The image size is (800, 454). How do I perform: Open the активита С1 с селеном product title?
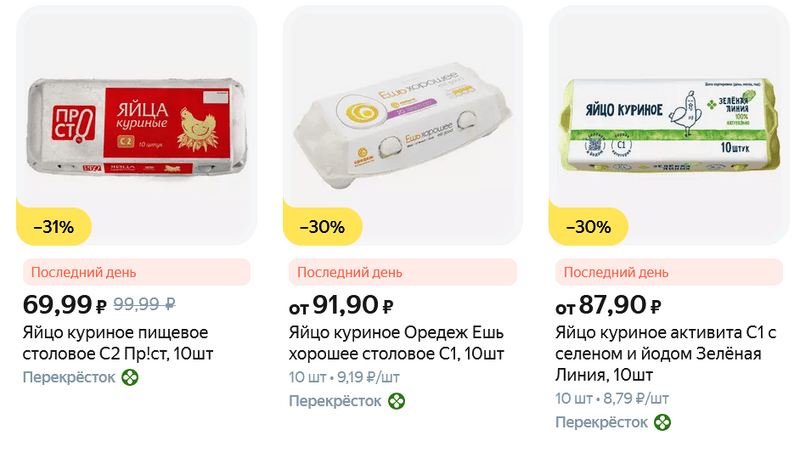666,354
